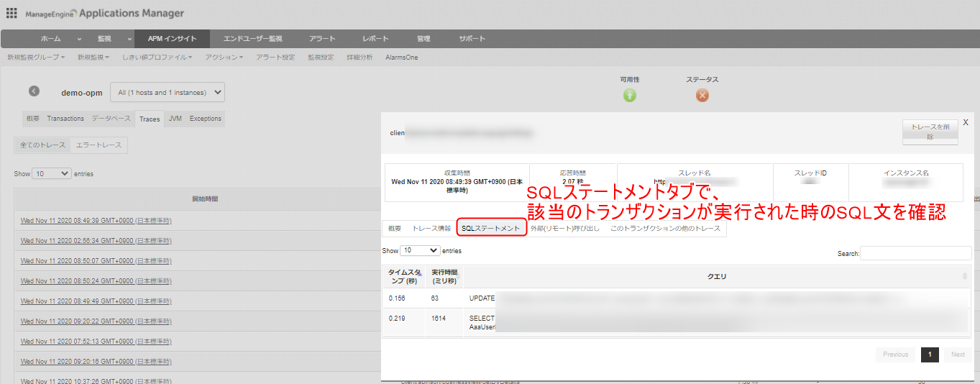Open the トレース情報 tab

(x=431, y=228)
